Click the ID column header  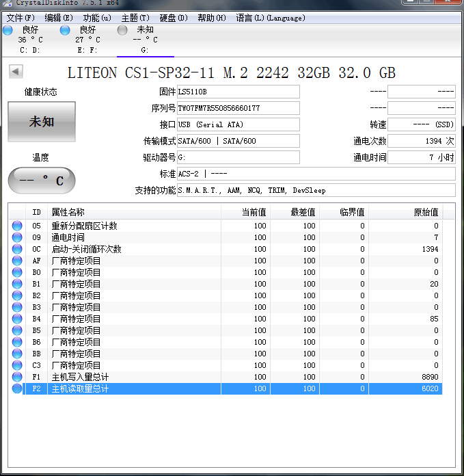pos(36,212)
